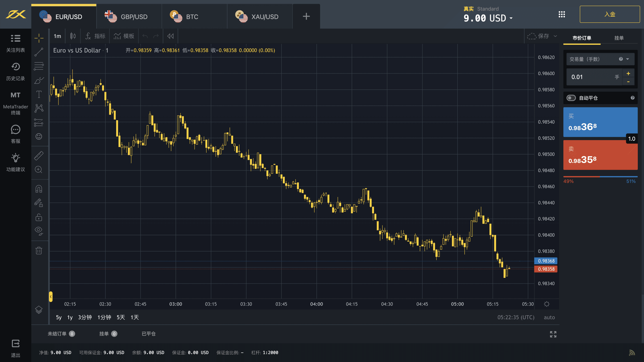Switch to the GBP/USD tab

pos(129,17)
